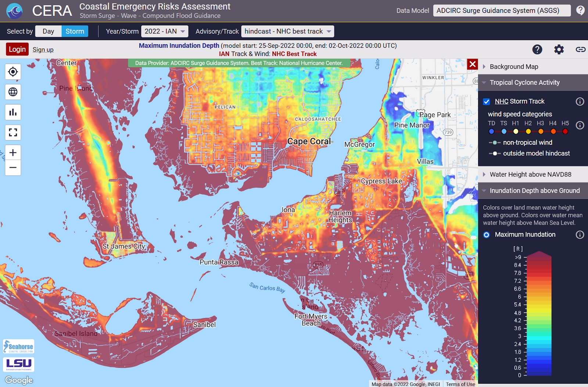Open the Data Model ADCIRC dropdown
588x387 pixels.
coord(502,11)
